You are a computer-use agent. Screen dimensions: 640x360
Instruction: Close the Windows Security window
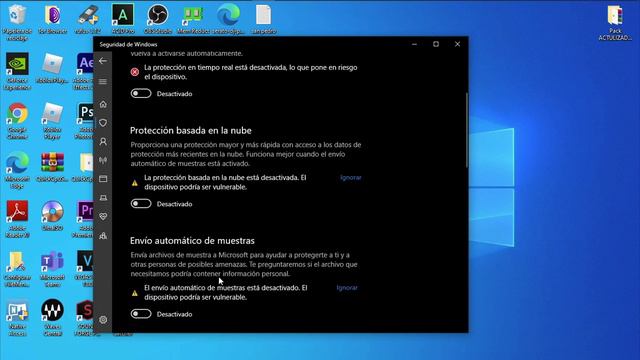[x=458, y=44]
